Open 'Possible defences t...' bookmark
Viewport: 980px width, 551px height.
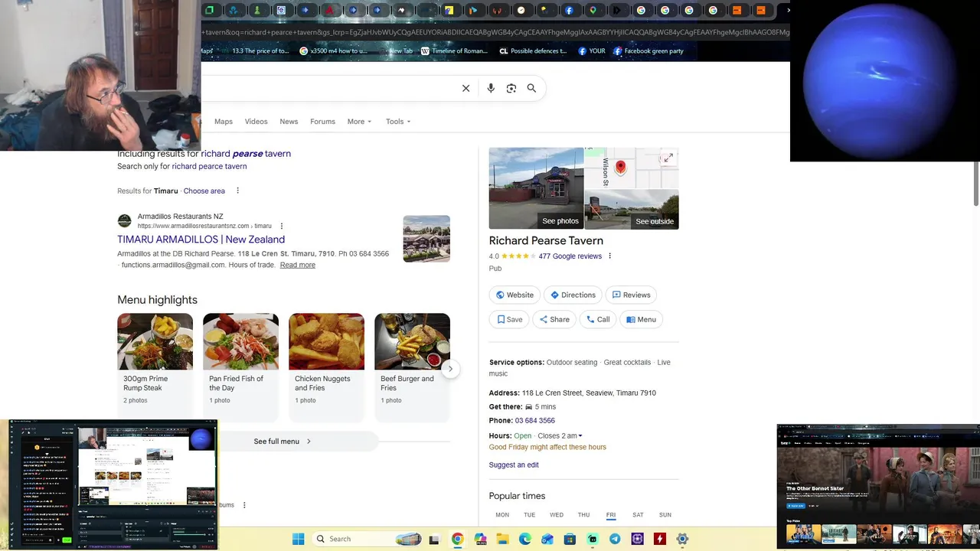533,51
